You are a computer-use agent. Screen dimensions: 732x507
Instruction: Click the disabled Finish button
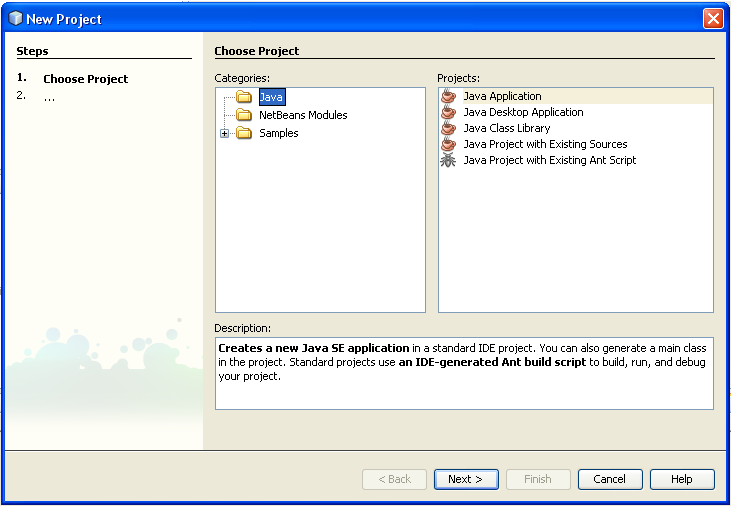click(538, 479)
